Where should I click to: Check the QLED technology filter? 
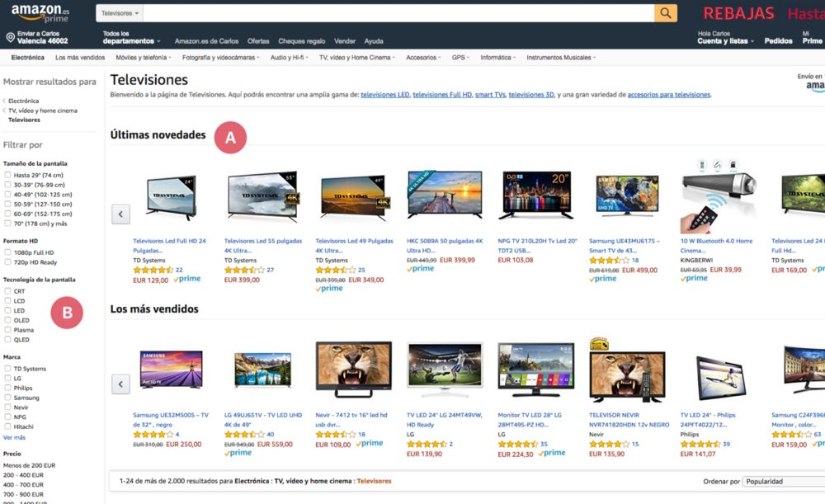pyautogui.click(x=7, y=339)
